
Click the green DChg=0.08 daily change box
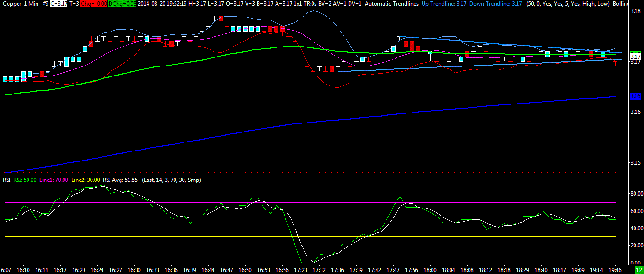pos(122,3)
